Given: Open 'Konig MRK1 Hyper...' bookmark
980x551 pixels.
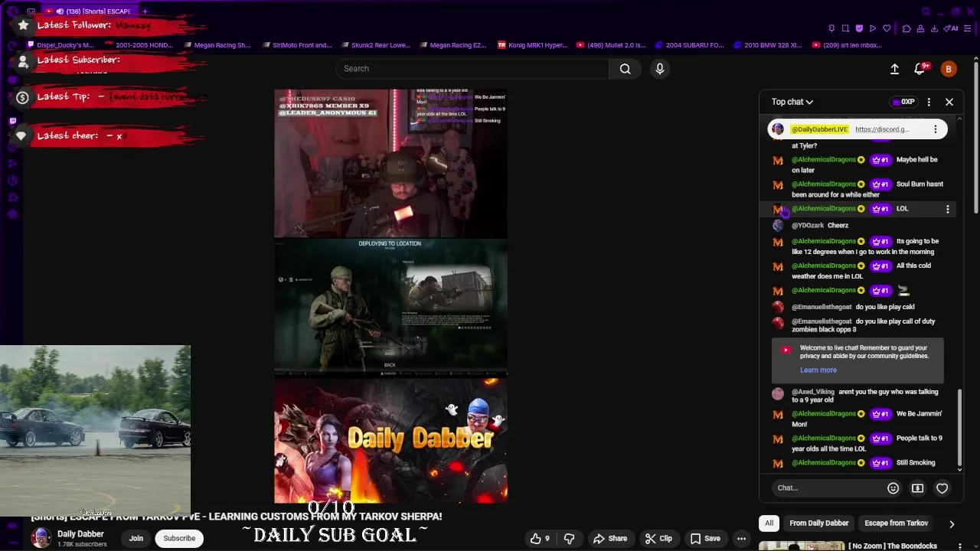Looking at the screenshot, I should (x=533, y=45).
